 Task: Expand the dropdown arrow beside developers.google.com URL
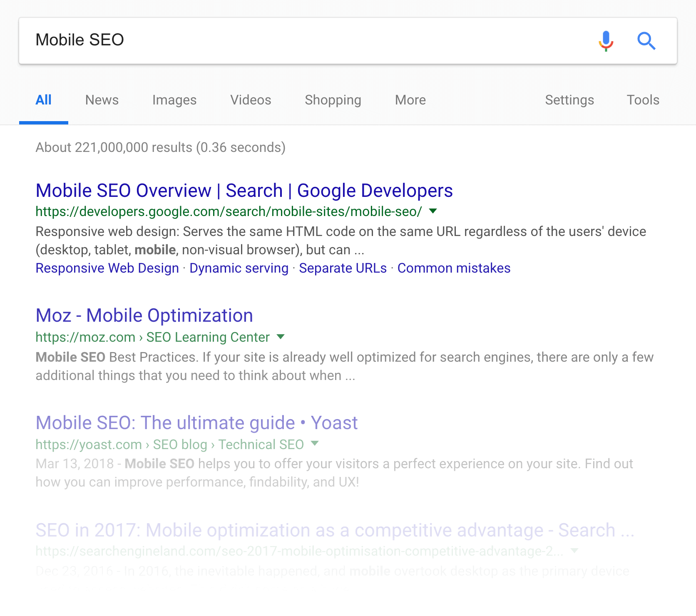pos(433,211)
